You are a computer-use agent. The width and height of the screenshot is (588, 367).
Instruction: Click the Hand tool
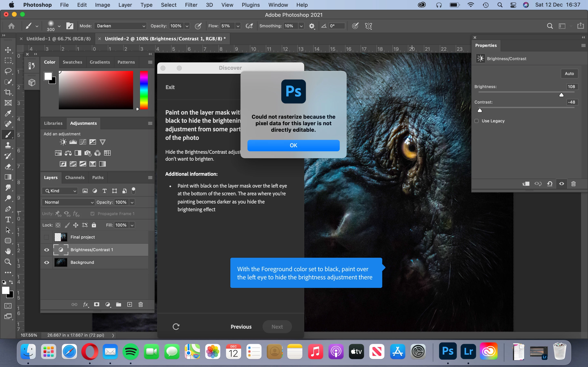pos(8,251)
